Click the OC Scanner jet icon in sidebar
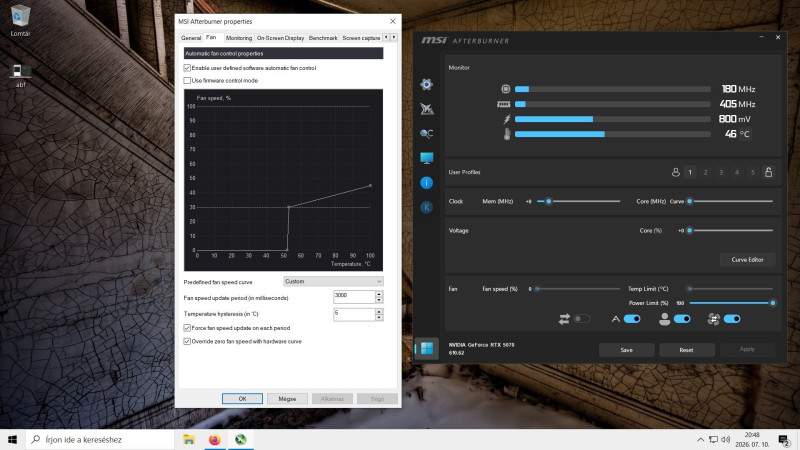Viewport: 800px width, 450px height. coord(427,109)
